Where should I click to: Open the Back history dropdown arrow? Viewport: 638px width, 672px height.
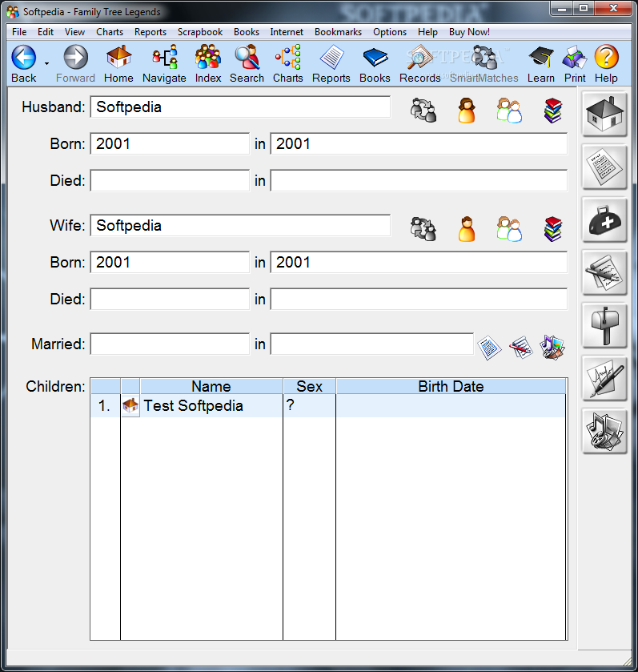point(46,63)
